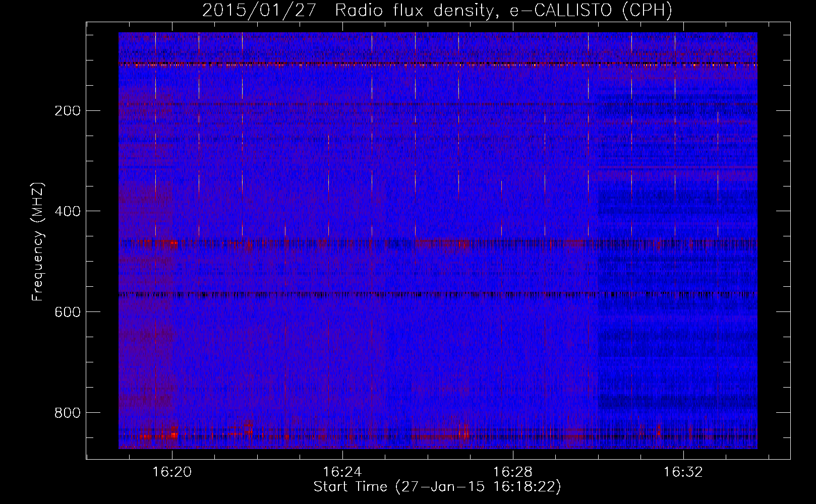The image size is (816, 504).
Task: Click the 16:24 time tick label
Action: click(343, 472)
